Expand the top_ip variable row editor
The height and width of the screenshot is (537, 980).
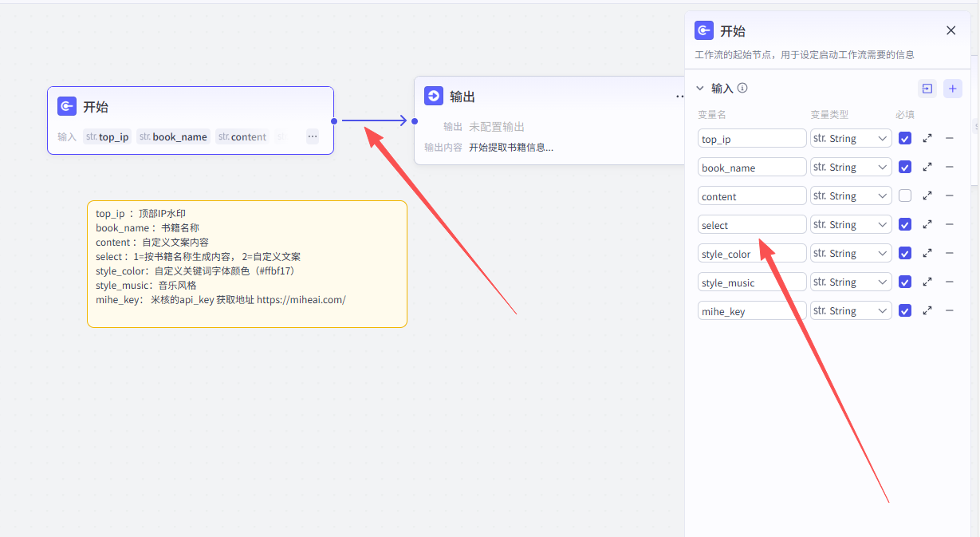pyautogui.click(x=927, y=139)
